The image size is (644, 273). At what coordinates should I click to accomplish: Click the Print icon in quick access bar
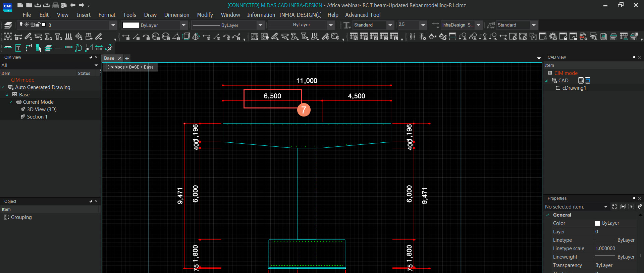(55, 5)
